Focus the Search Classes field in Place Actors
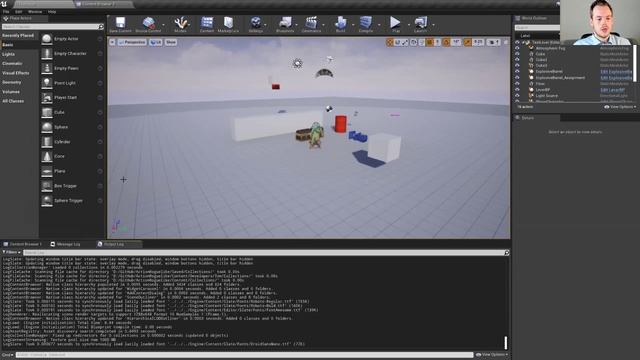Image resolution: width=640 pixels, height=360 pixels. pyautogui.click(x=53, y=27)
